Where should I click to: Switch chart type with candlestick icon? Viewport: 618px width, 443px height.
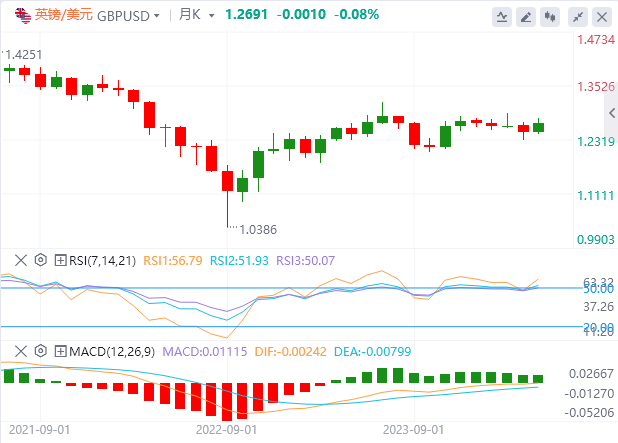pyautogui.click(x=550, y=17)
